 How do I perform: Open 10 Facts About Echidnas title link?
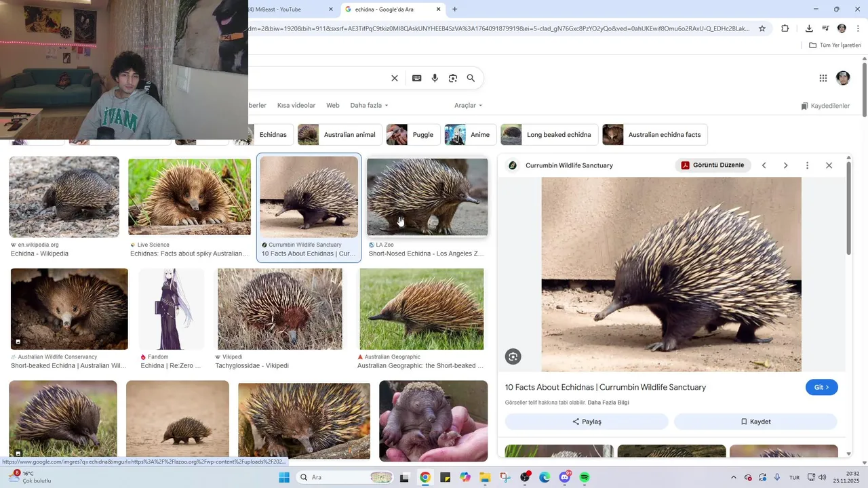pos(606,387)
